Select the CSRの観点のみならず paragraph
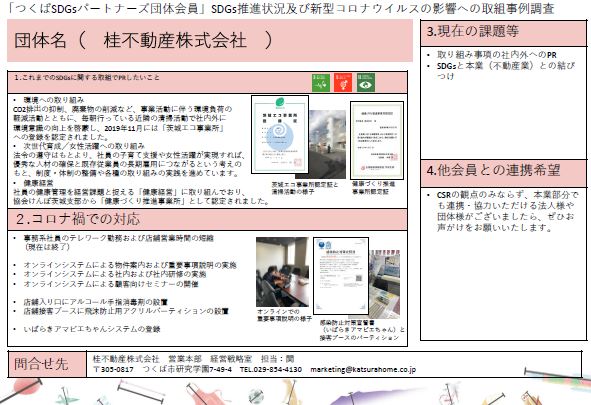This screenshot has height=405, width=591. pyautogui.click(x=507, y=211)
